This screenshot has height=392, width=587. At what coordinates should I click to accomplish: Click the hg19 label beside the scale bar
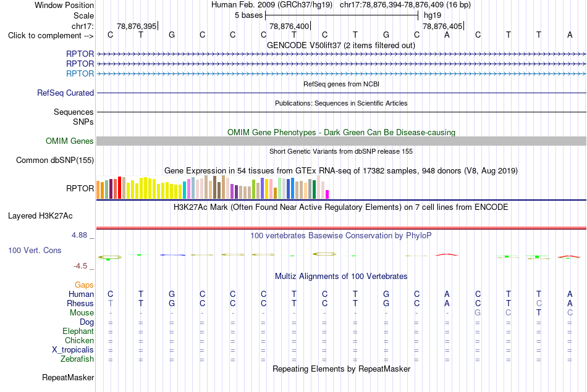pyautogui.click(x=433, y=15)
